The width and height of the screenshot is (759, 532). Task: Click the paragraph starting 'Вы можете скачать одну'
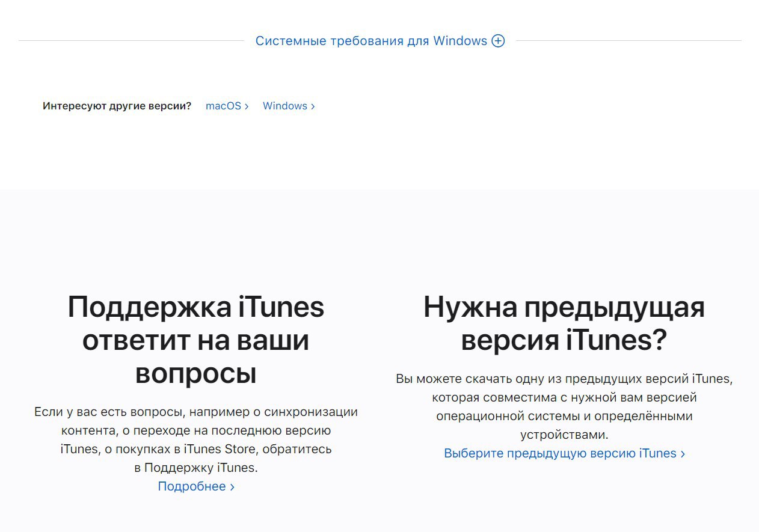564,406
